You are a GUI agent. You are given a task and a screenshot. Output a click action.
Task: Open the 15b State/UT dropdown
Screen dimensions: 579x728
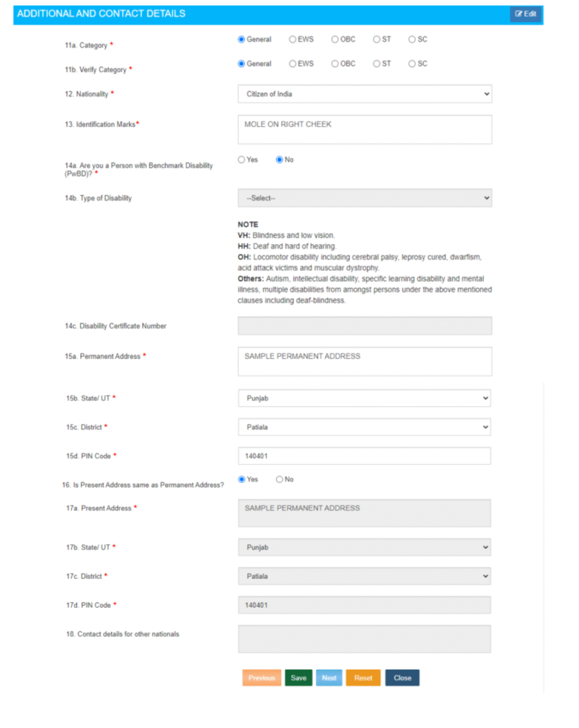pos(364,399)
